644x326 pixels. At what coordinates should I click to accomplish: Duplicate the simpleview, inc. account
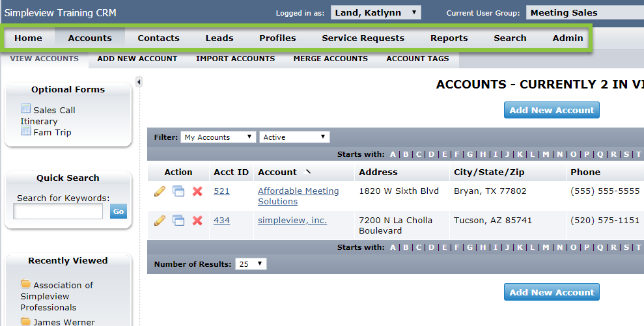click(x=178, y=221)
